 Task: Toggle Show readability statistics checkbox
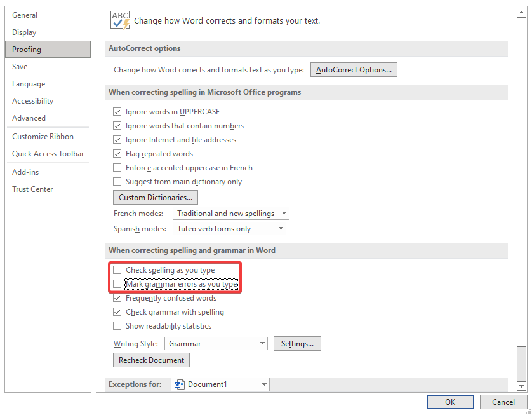pos(117,326)
